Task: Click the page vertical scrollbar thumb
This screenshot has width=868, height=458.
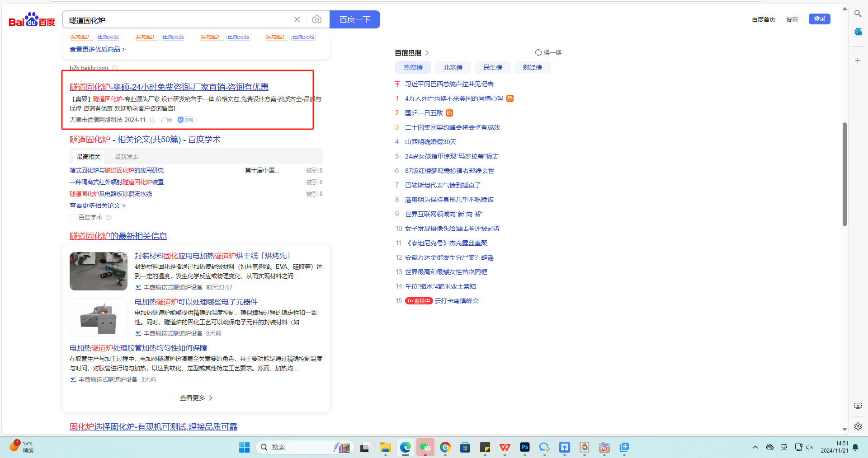Action: 844,174
